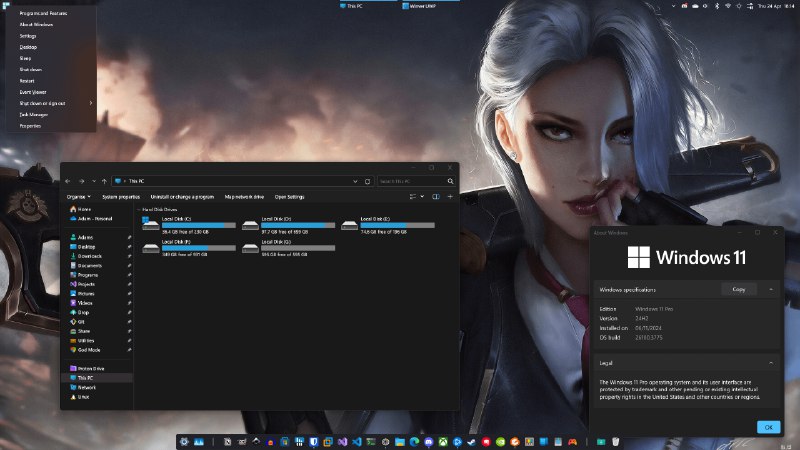The height and width of the screenshot is (450, 800).
Task: Click the Wi-Fi tray icon
Action: point(728,6)
